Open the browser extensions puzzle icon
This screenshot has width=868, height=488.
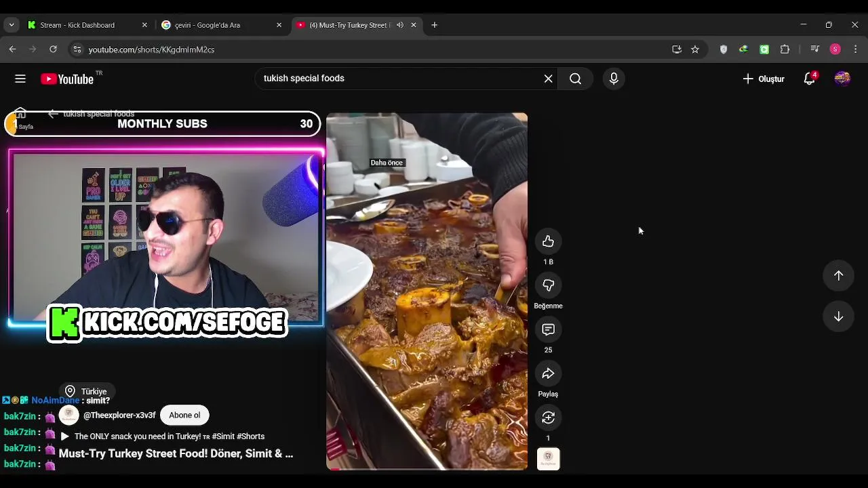pyautogui.click(x=785, y=49)
